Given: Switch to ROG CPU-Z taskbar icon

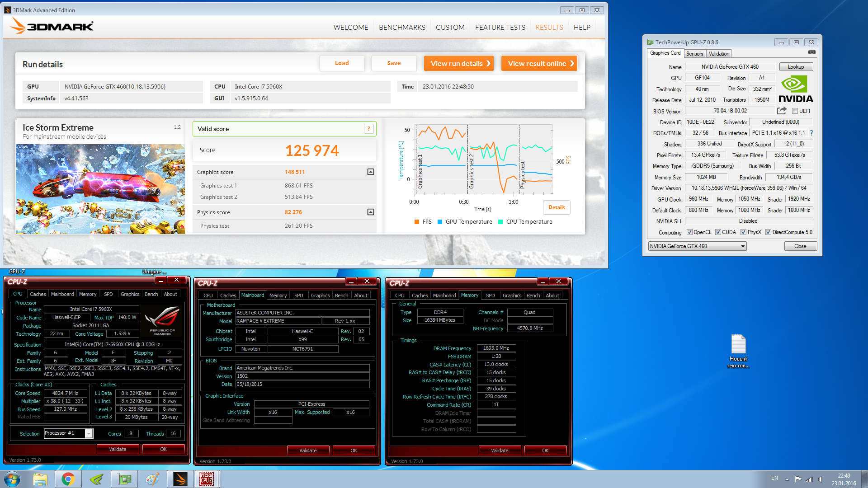Looking at the screenshot, I should [x=207, y=479].
